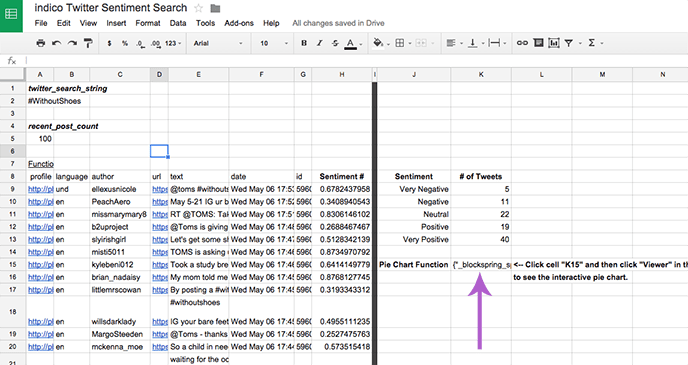
Task: Decrease decimal places
Action: tap(140, 43)
